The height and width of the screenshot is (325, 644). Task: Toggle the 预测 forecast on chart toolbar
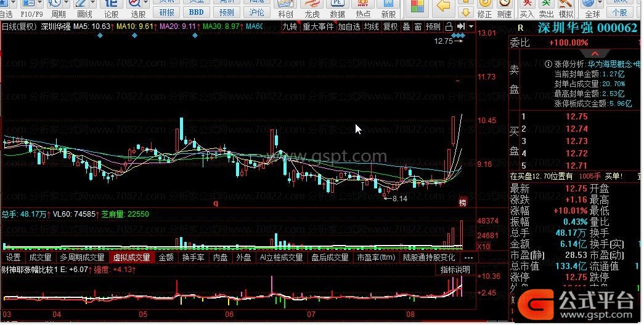click(433, 26)
